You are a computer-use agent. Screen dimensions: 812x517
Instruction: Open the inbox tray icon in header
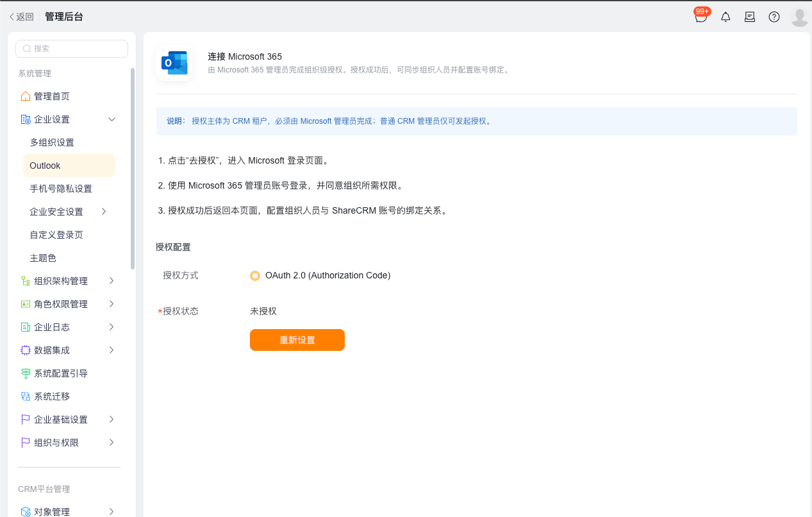click(750, 17)
